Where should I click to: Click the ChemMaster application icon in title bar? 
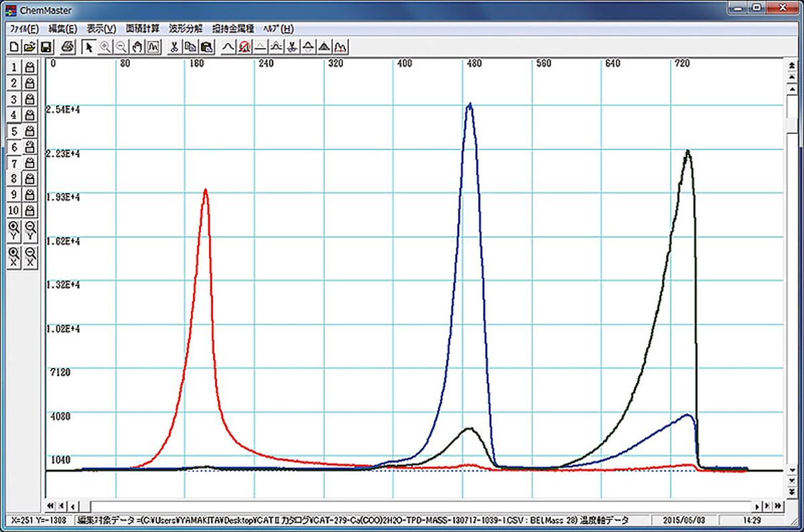tap(10, 11)
